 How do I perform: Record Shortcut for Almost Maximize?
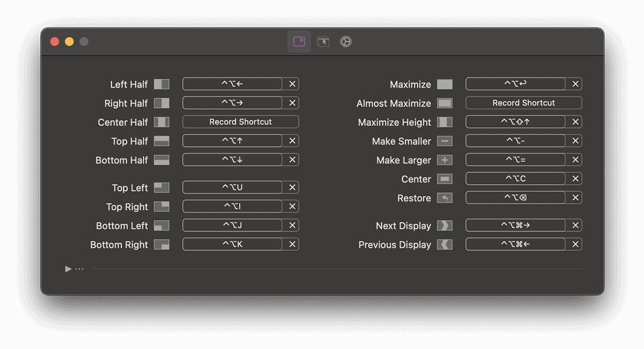pos(523,103)
